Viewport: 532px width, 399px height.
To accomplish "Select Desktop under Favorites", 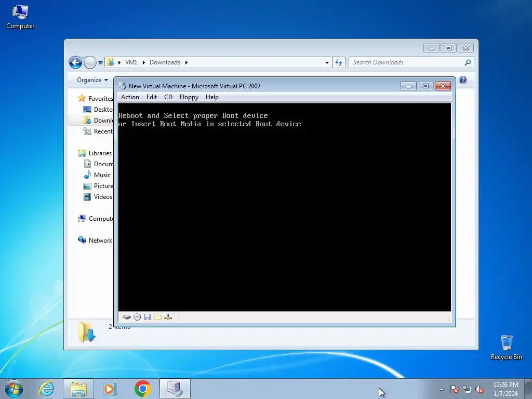I will [x=98, y=109].
